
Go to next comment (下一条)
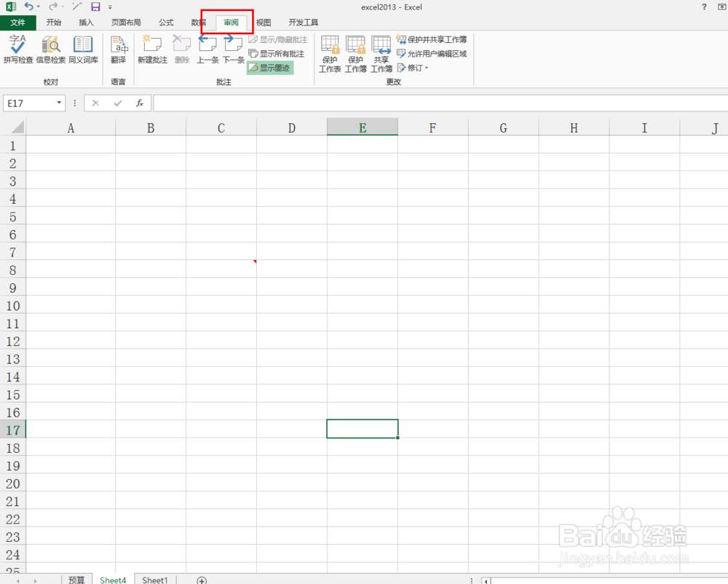234,49
